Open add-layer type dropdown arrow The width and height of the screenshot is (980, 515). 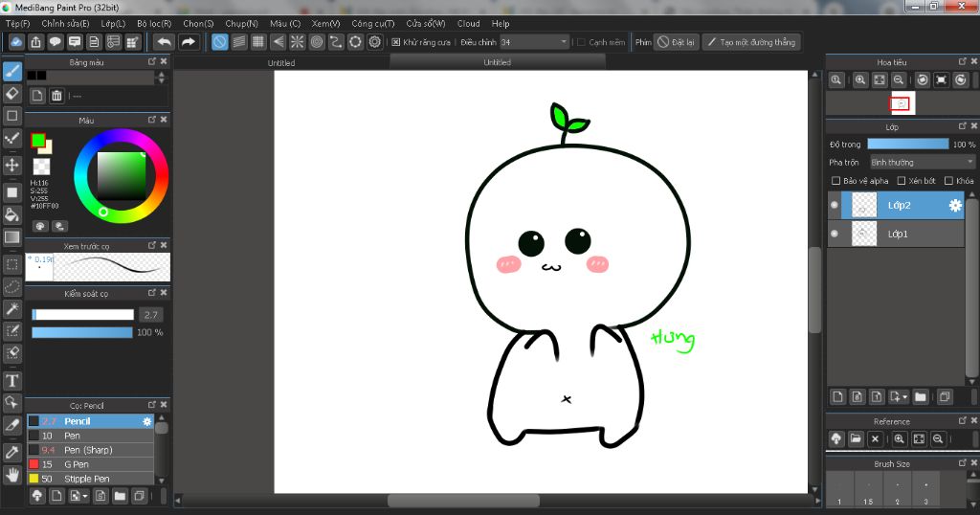point(898,396)
